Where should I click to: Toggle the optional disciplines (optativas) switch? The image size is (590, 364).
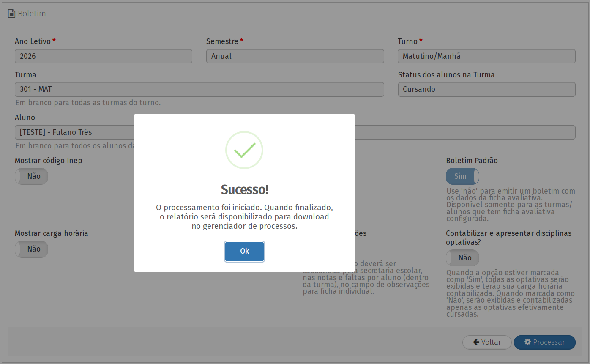[462, 258]
